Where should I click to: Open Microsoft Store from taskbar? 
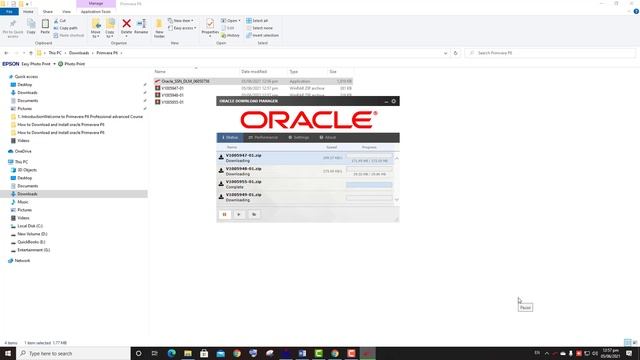click(x=204, y=353)
